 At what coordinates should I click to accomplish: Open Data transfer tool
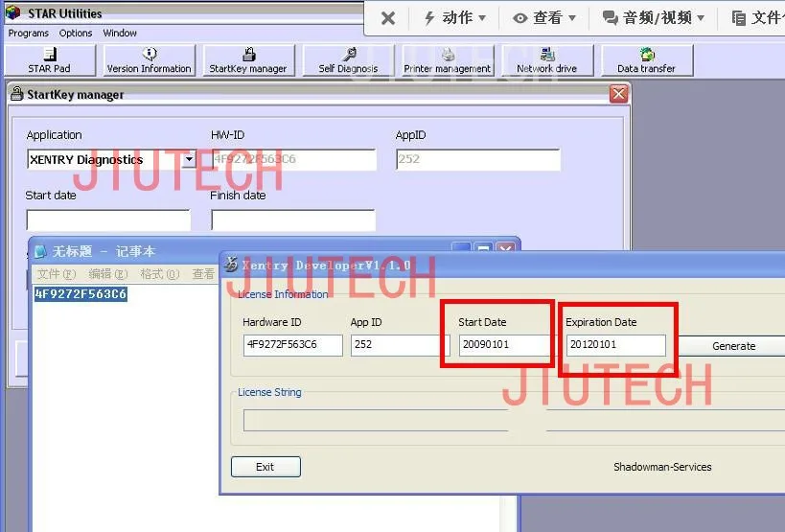pos(646,60)
